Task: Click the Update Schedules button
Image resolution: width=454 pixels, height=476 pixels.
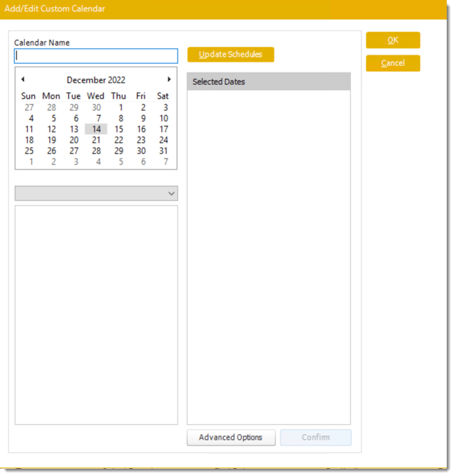Action: pos(231,55)
